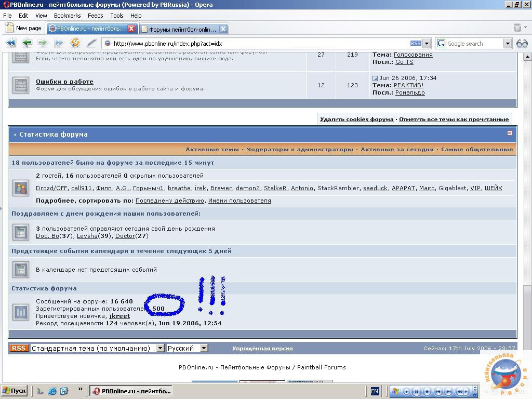
Task: Open the Tools menu
Action: 117,16
